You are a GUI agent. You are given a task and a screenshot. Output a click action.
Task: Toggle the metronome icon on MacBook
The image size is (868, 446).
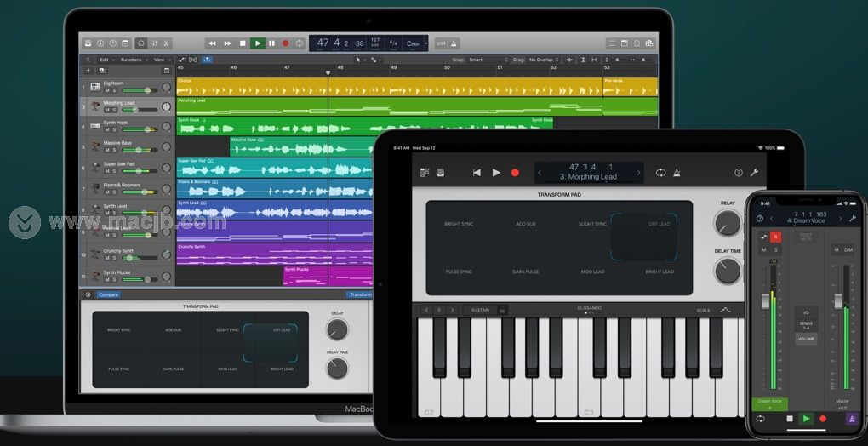click(454, 43)
